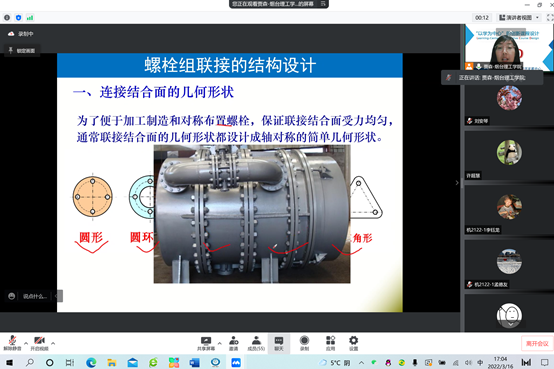Viewport: 554px width, 369px height.
Task: Open the invite participants icon
Action: (x=234, y=343)
